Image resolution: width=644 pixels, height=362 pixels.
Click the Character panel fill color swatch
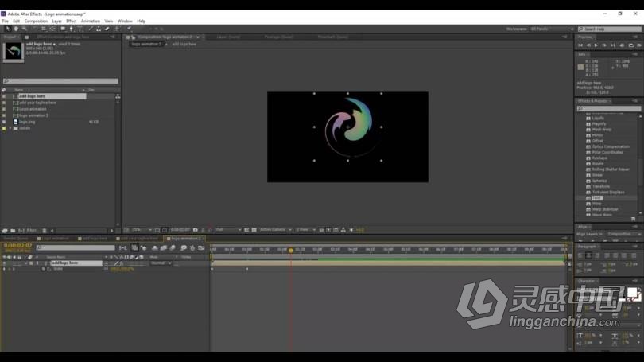click(x=632, y=294)
